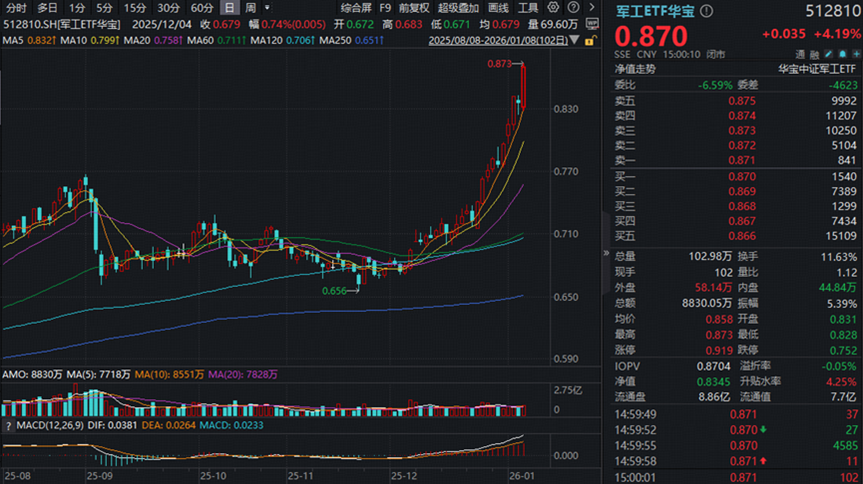
Task: Open the 画线 drawing tools
Action: pos(500,7)
